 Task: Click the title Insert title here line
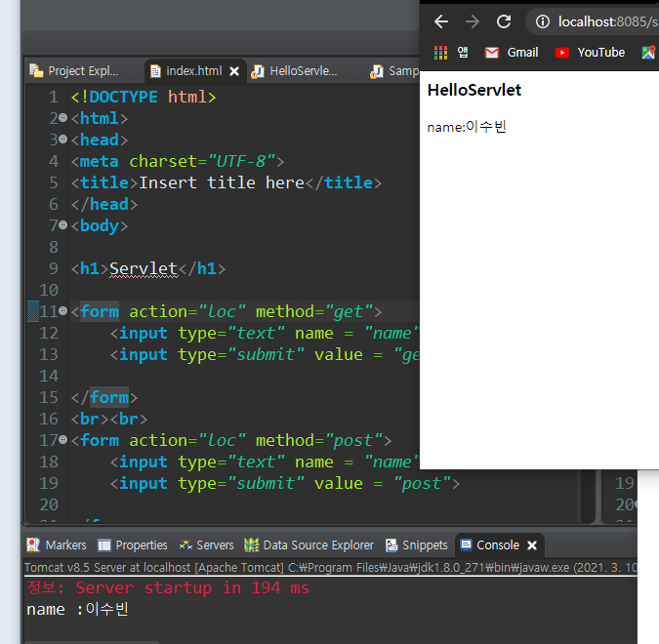pos(227,182)
